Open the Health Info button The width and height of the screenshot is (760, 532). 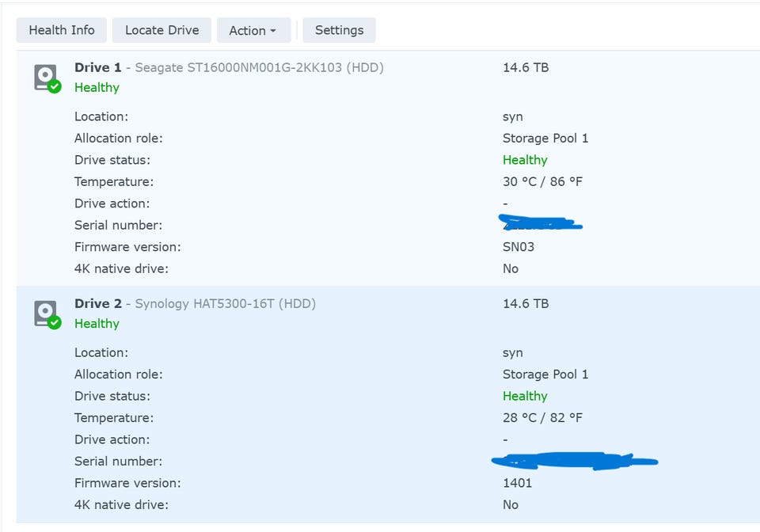pyautogui.click(x=62, y=30)
